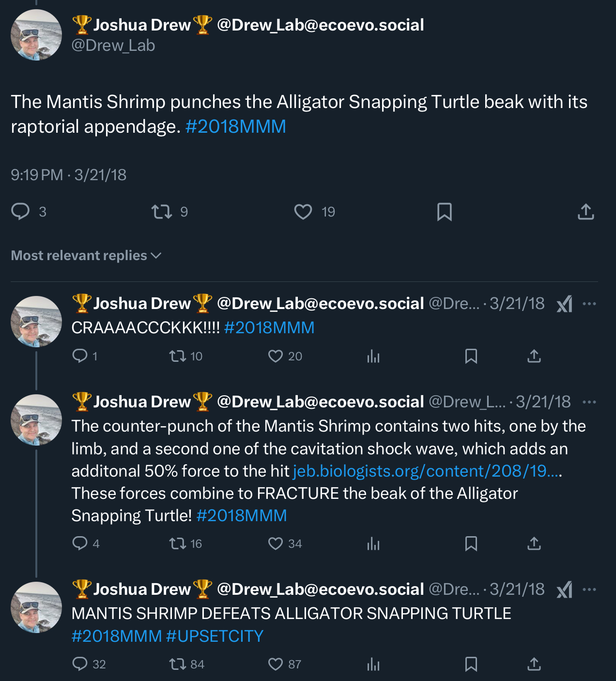Open more options on the CRAAAACCCKKK reply
This screenshot has height=681, width=616.
pos(589,304)
